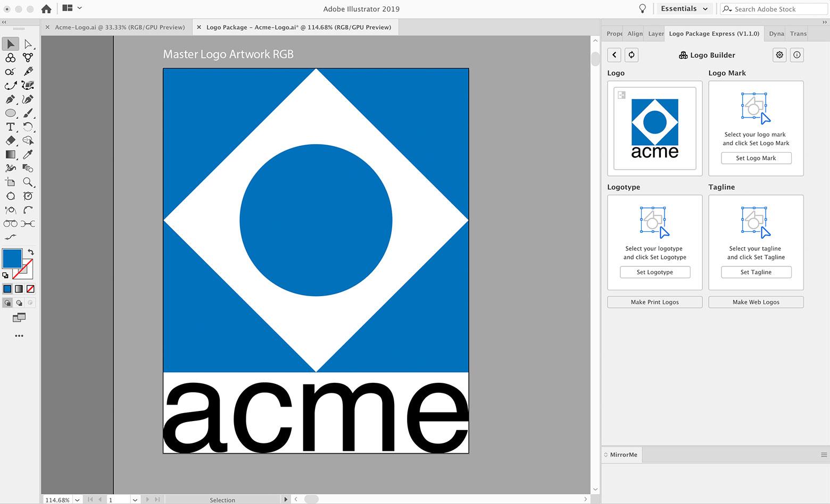Image resolution: width=830 pixels, height=504 pixels.
Task: Set paint type to Gradient
Action: [19, 289]
